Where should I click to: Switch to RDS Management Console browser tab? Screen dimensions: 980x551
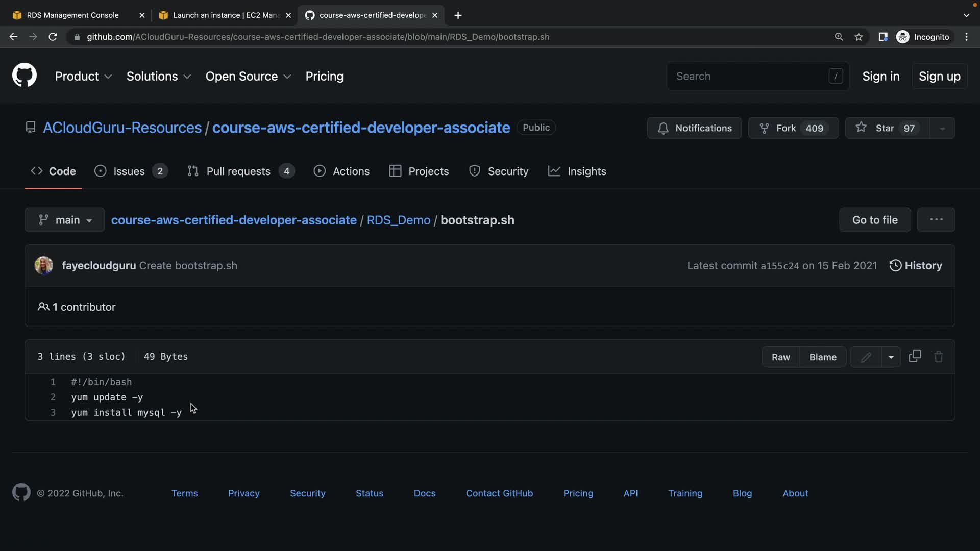tap(72, 15)
